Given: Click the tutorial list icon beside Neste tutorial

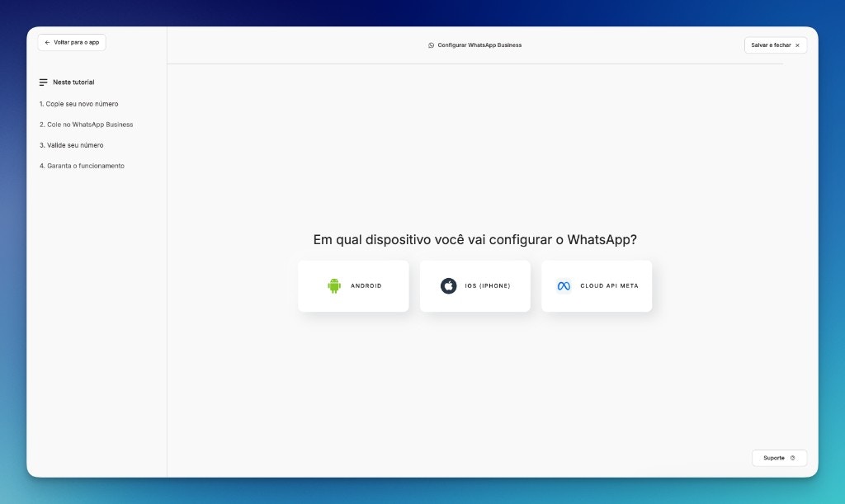Looking at the screenshot, I should click(x=44, y=82).
